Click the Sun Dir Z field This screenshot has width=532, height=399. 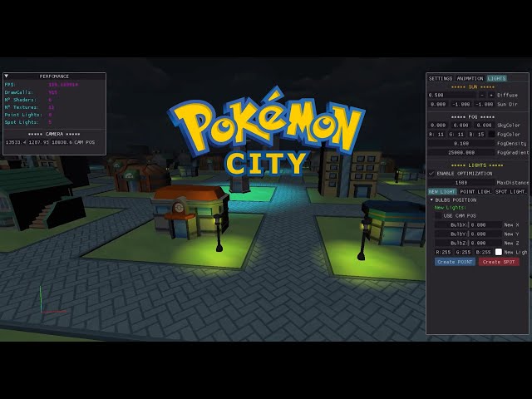(484, 105)
